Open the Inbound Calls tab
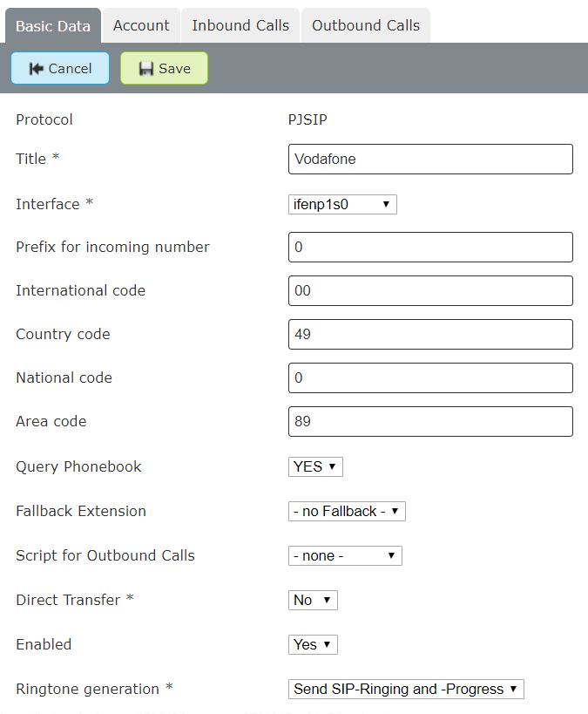 point(240,25)
